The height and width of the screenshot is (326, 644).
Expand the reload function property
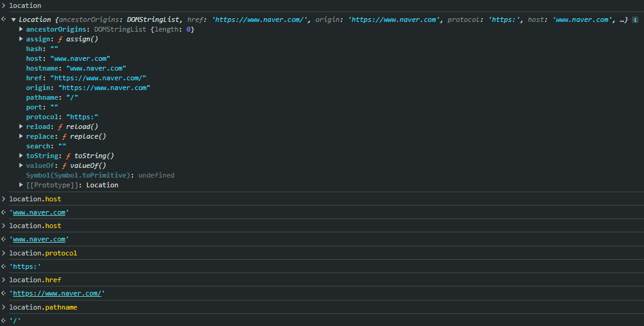click(x=21, y=127)
